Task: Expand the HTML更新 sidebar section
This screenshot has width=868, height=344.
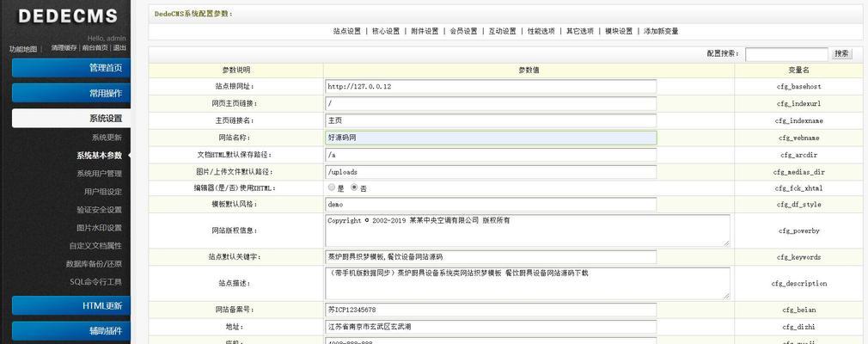Action: 70,305
